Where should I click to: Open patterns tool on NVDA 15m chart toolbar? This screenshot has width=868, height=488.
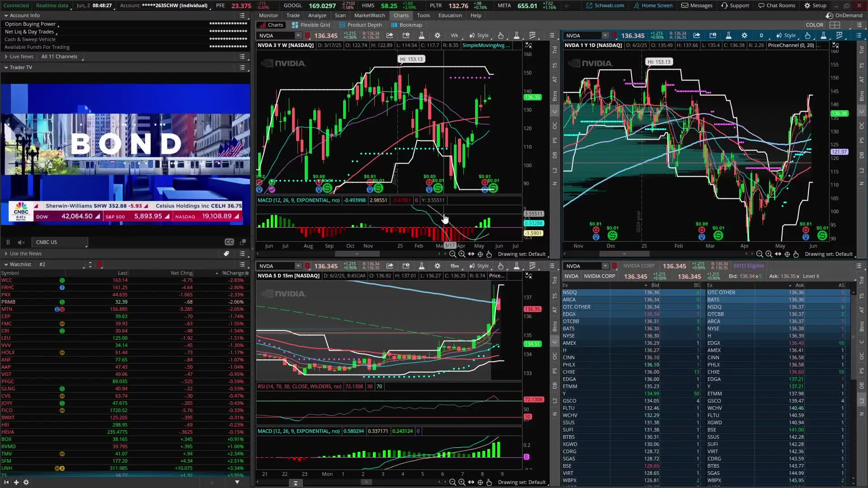(x=532, y=266)
